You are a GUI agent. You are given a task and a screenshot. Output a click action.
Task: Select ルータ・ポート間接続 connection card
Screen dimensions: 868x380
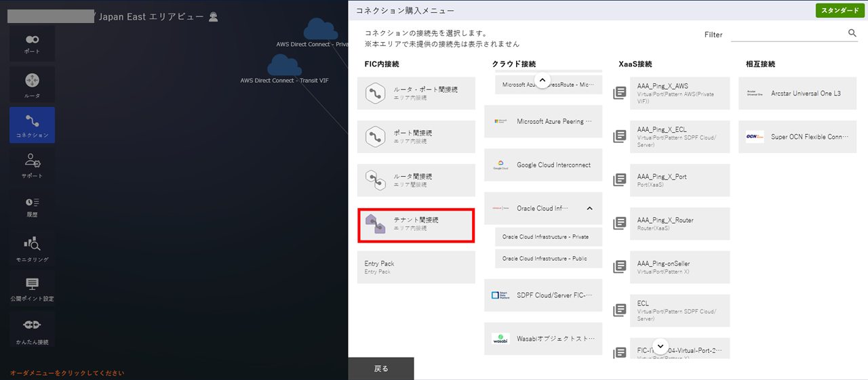pyautogui.click(x=416, y=93)
